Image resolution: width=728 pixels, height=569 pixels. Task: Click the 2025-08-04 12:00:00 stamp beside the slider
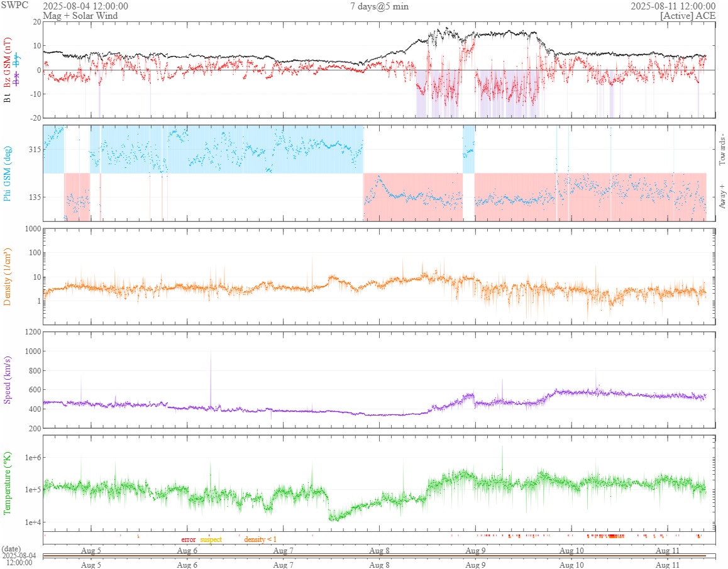tap(19, 559)
